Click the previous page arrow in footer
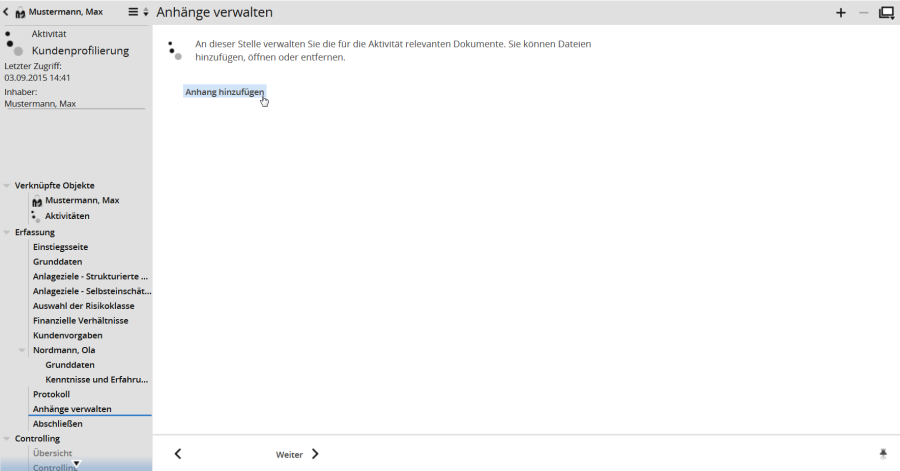900x471 pixels. 178,454
